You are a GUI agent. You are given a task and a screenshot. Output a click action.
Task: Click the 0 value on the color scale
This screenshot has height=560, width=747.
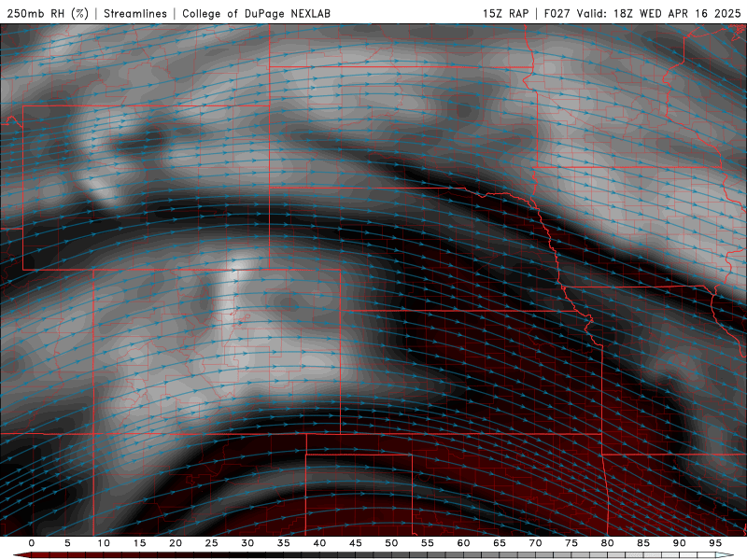(x=32, y=543)
